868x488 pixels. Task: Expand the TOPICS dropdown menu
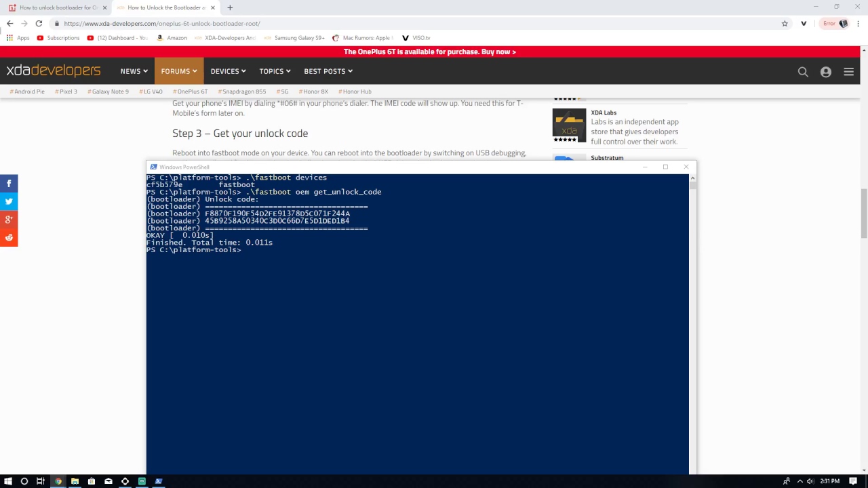[x=275, y=71]
